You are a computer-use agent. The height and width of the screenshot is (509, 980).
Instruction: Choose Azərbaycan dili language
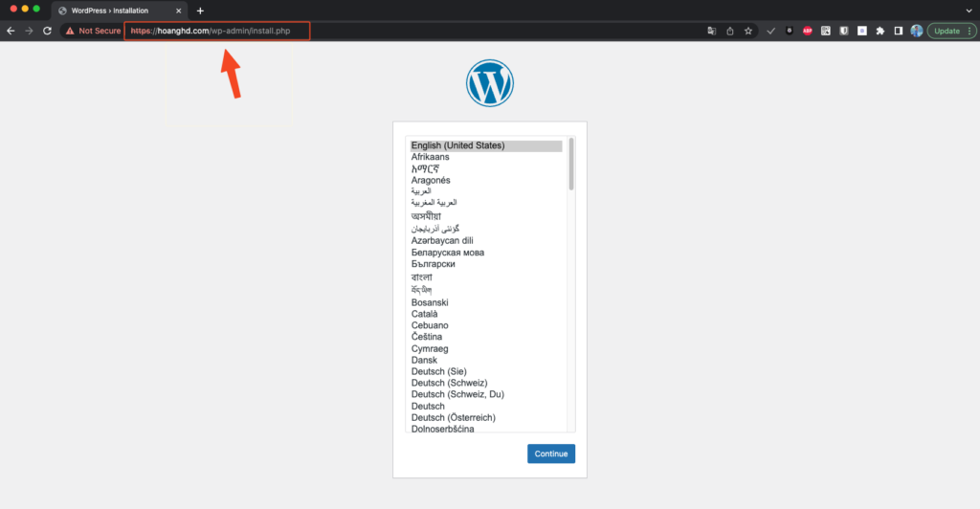pyautogui.click(x=442, y=240)
